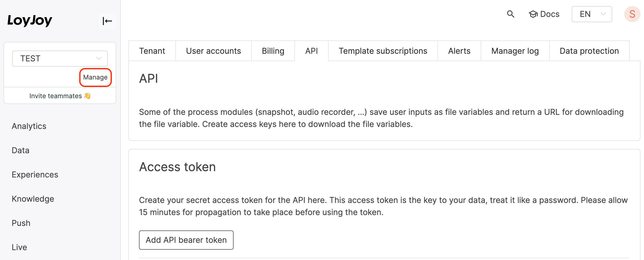Screen dimensions: 644x260
Task: Open the user profile avatar menu
Action: [x=632, y=14]
